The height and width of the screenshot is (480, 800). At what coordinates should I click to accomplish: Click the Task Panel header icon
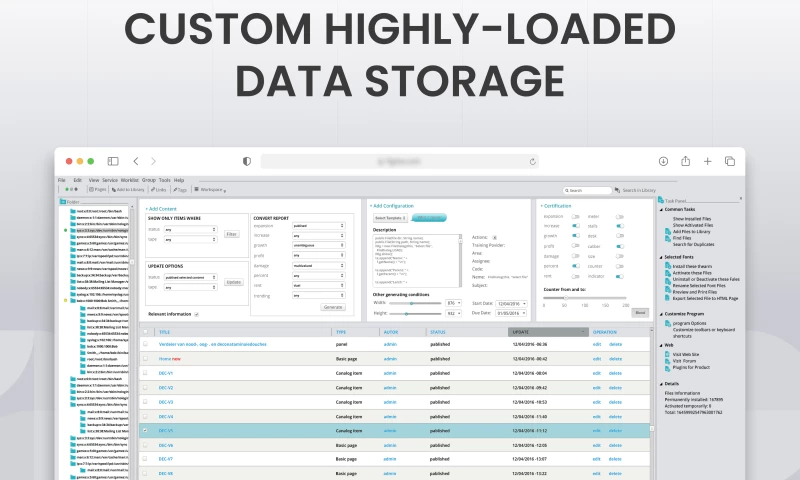pos(661,200)
